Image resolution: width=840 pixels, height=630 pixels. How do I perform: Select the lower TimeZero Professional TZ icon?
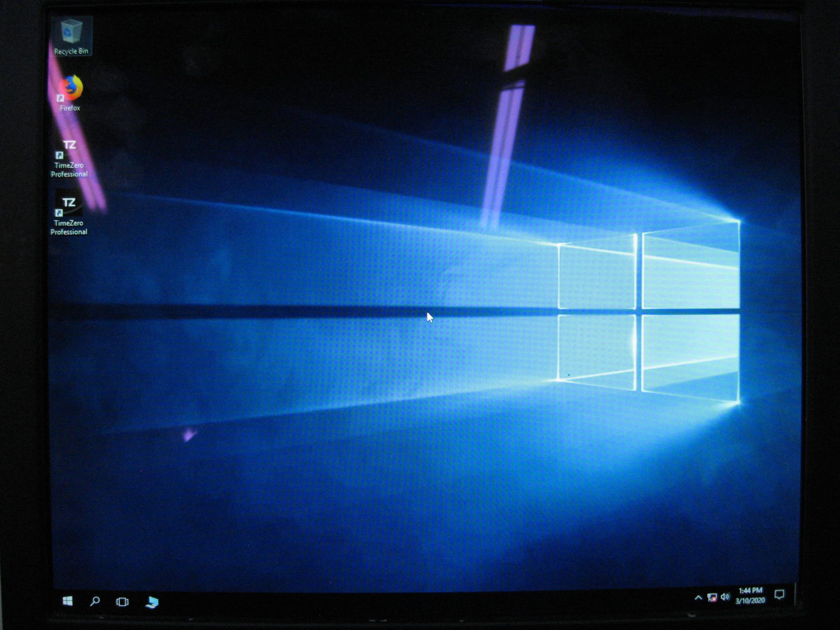[68, 203]
